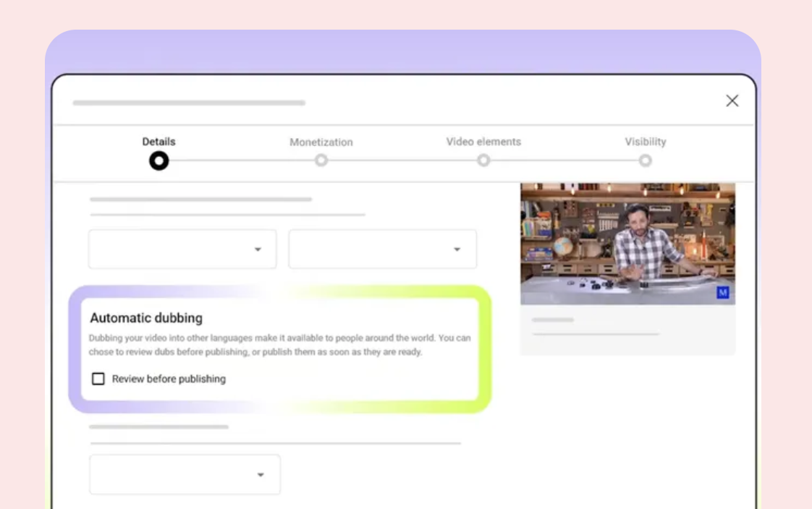Click the progress line between Details and Monetization

pyautogui.click(x=240, y=161)
